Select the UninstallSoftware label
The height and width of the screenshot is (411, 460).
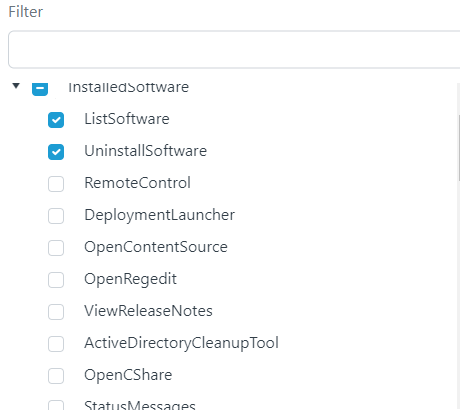145,151
